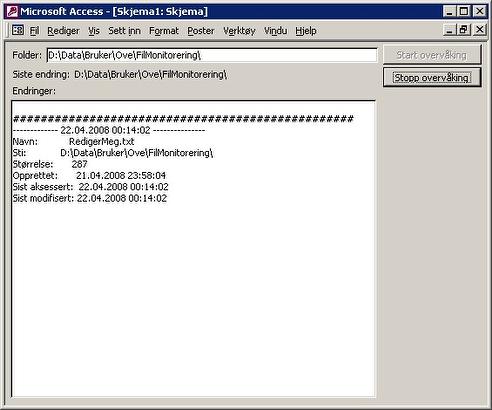Open the Hjelp menu
This screenshot has height=410, width=492.
coord(306,31)
